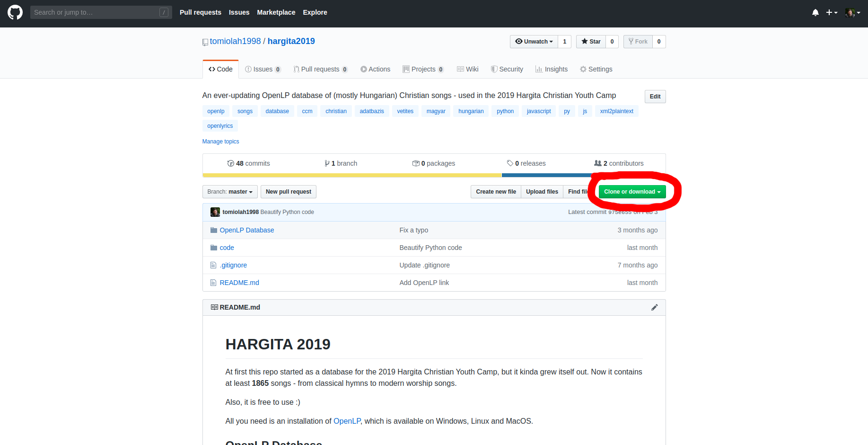
Task: Open the Insights tab
Action: click(552, 69)
